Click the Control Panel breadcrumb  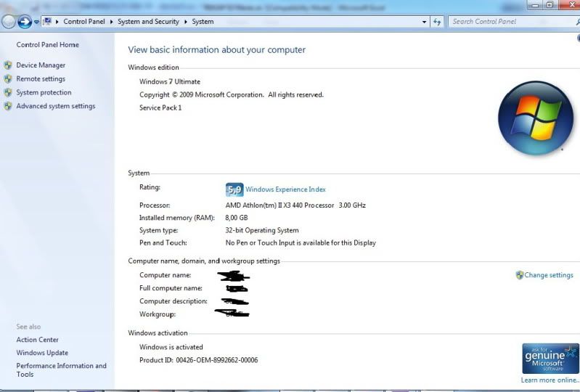[x=84, y=22]
